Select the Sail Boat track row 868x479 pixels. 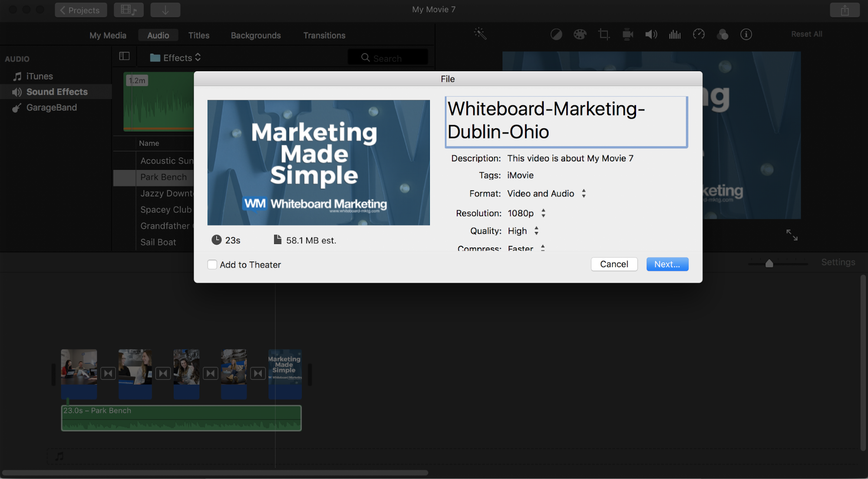tap(154, 242)
